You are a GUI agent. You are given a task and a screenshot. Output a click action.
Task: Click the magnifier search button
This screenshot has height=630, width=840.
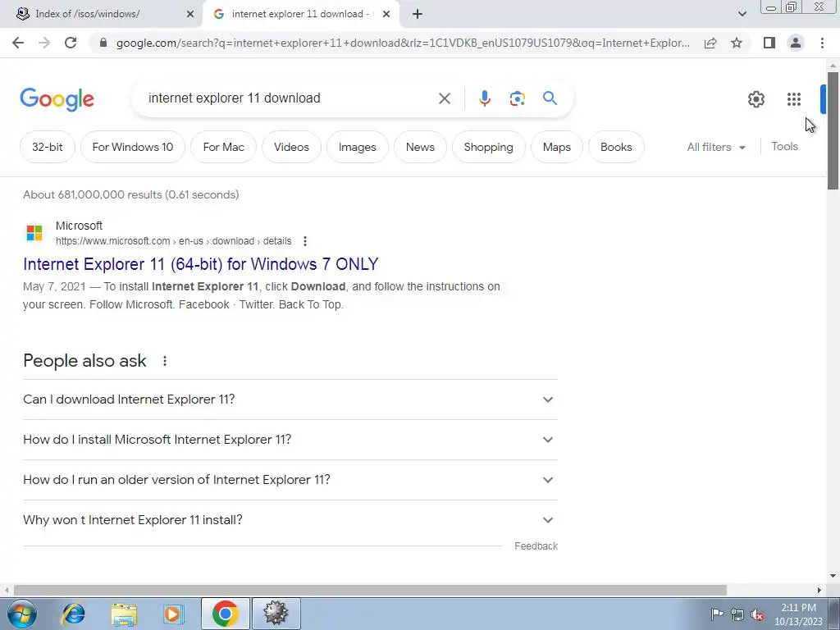coord(550,98)
